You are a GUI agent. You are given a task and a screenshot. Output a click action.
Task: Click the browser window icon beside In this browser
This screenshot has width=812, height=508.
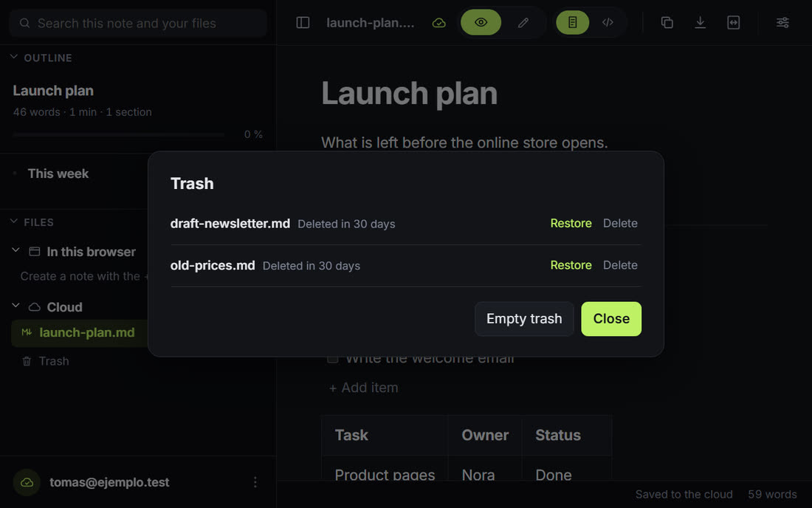[x=34, y=252]
